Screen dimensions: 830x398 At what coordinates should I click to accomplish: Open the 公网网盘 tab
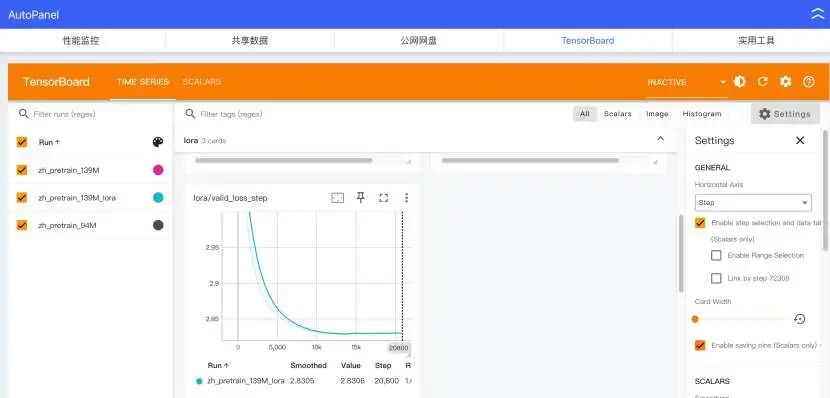pyautogui.click(x=419, y=40)
